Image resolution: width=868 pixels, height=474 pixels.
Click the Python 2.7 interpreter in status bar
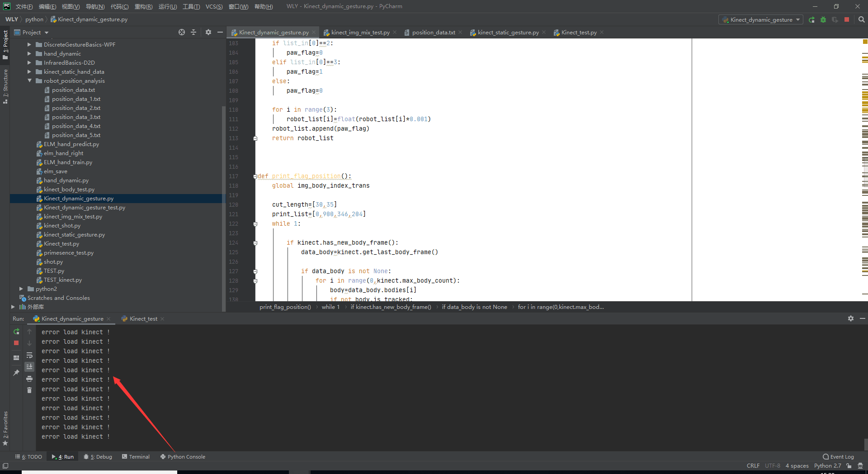coord(827,466)
